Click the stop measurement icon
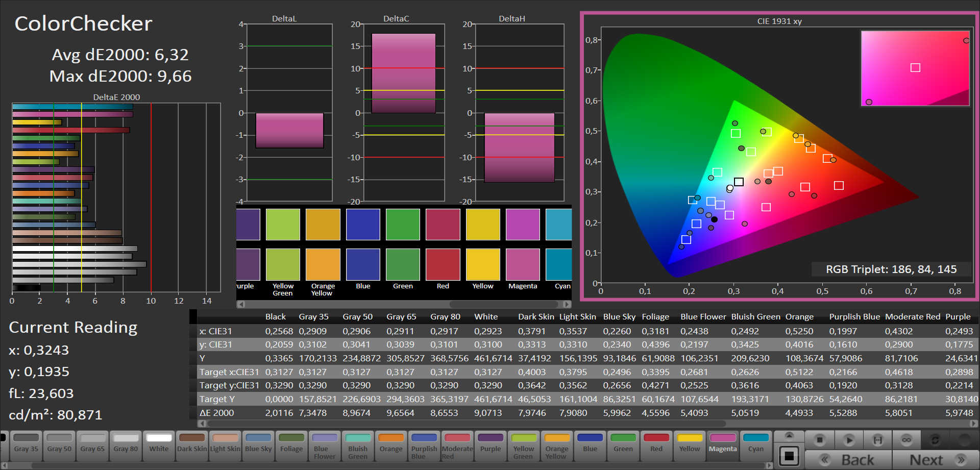The height and width of the screenshot is (470, 980). tap(820, 439)
